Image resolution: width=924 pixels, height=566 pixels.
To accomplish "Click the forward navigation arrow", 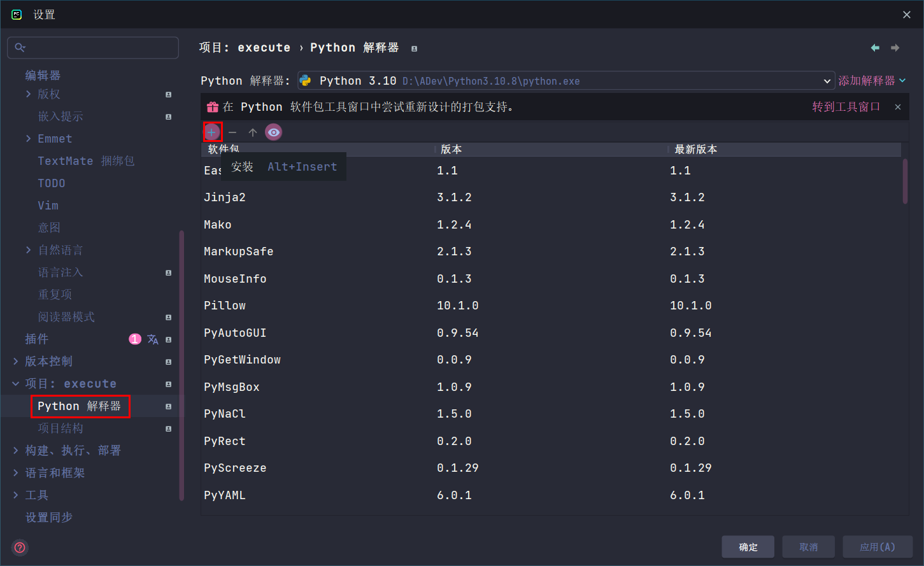I will (895, 47).
